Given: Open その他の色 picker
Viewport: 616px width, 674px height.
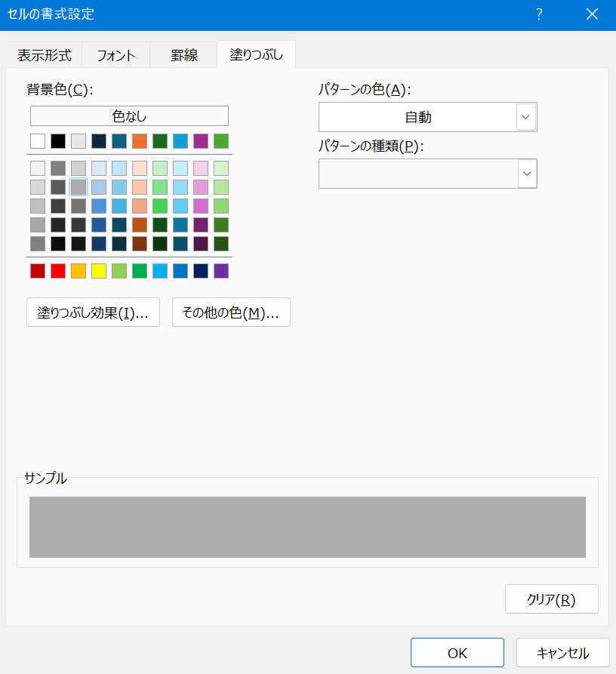Looking at the screenshot, I should pyautogui.click(x=231, y=312).
